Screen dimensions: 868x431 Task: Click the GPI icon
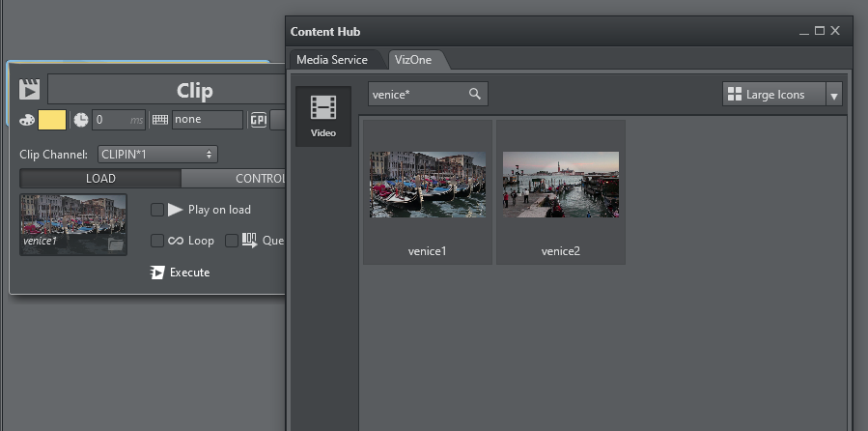point(258,120)
